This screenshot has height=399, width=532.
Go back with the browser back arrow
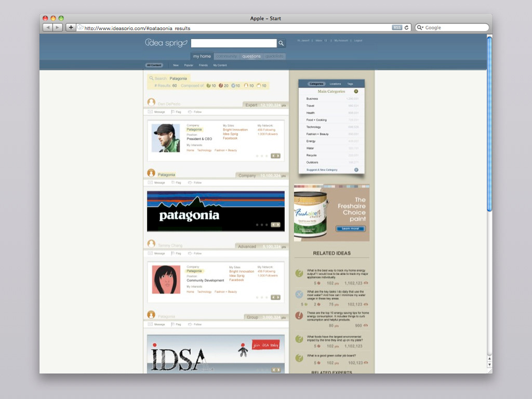(48, 28)
